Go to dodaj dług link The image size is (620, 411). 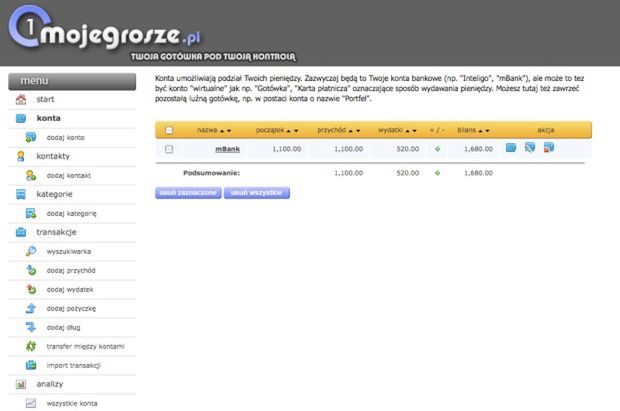(x=63, y=328)
